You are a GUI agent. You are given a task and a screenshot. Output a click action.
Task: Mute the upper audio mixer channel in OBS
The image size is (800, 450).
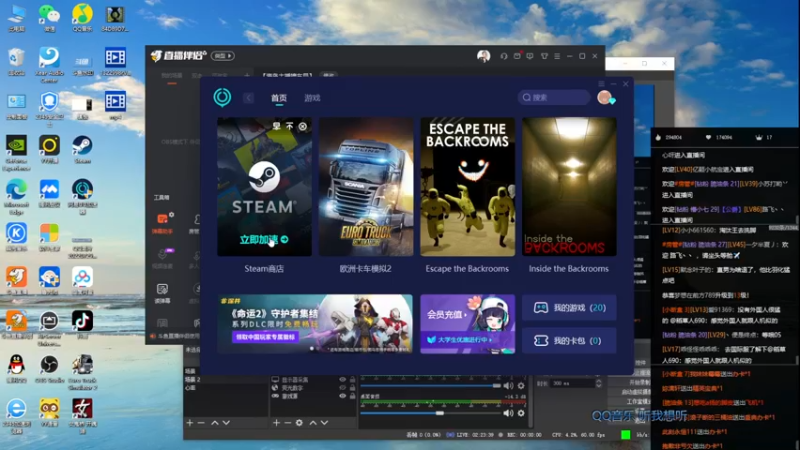(508, 386)
